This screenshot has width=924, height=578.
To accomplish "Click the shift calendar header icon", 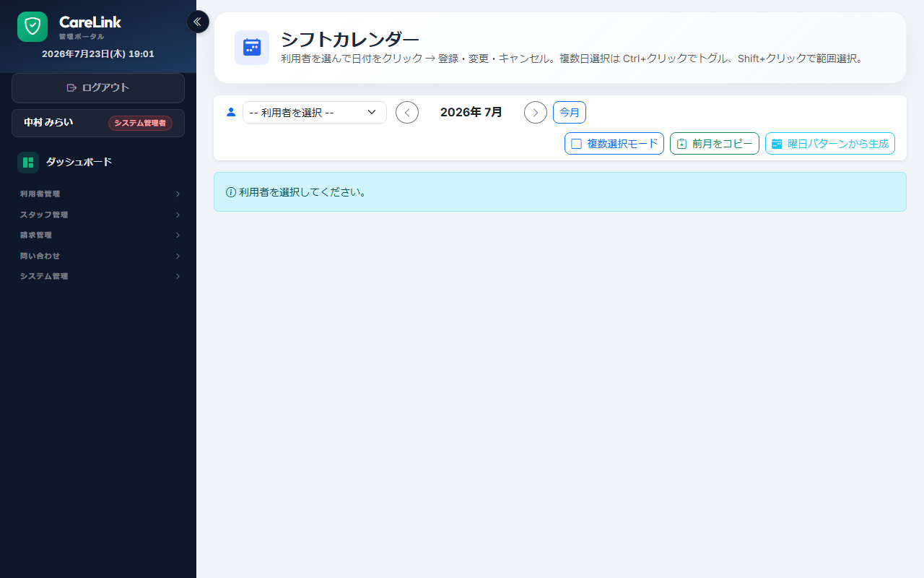I will coord(252,48).
